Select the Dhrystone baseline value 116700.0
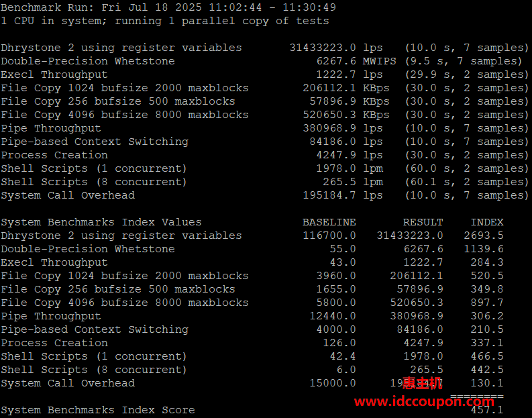Screen dimensions: 532x418 coord(329,236)
